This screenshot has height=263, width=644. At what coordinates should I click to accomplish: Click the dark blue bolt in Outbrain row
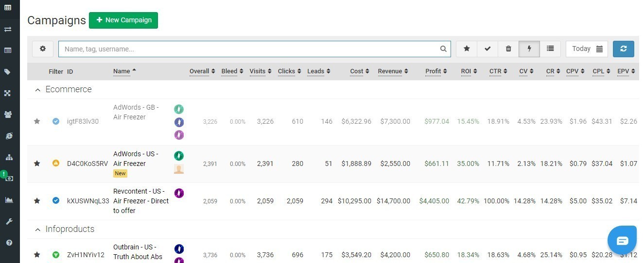tap(179, 249)
